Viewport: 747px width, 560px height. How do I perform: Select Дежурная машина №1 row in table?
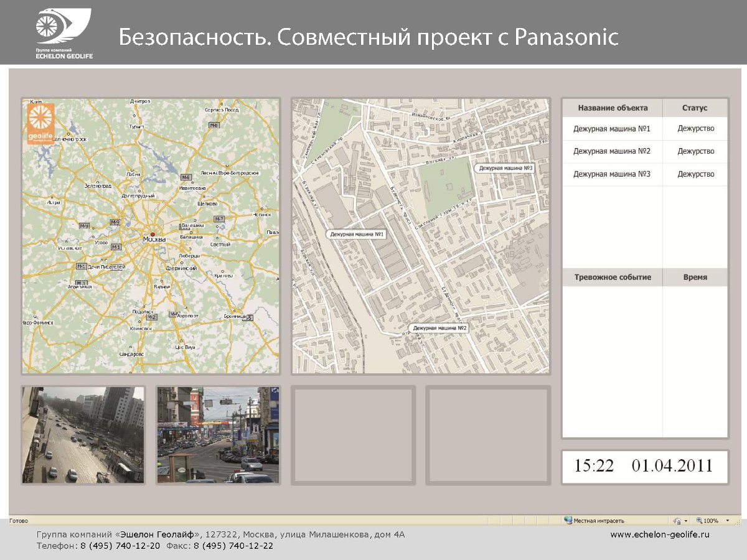point(611,129)
